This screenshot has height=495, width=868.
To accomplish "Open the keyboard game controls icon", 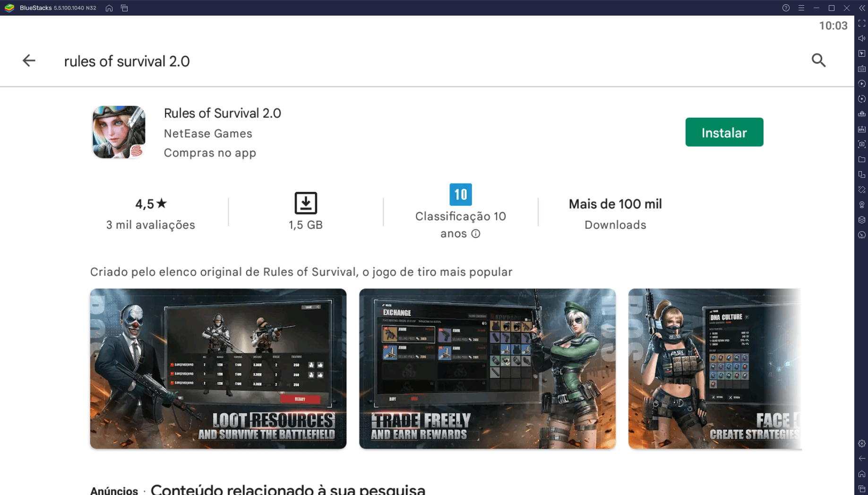I will (x=862, y=69).
